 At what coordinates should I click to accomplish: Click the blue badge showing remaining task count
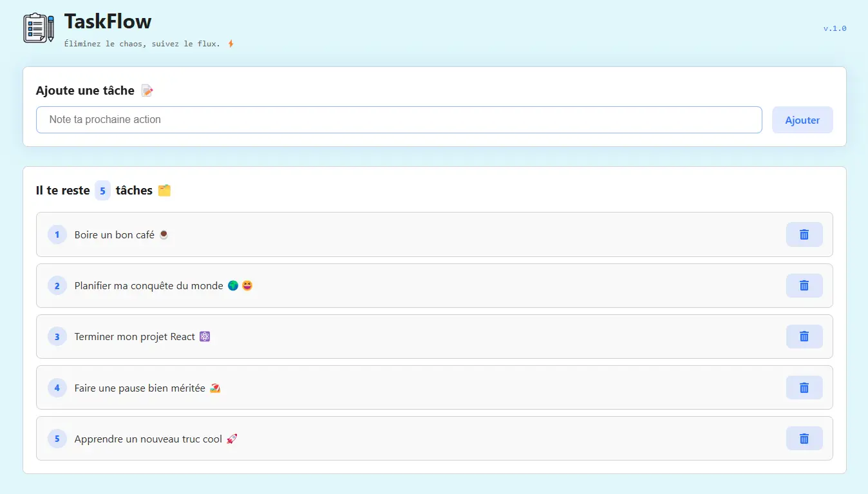click(x=102, y=190)
